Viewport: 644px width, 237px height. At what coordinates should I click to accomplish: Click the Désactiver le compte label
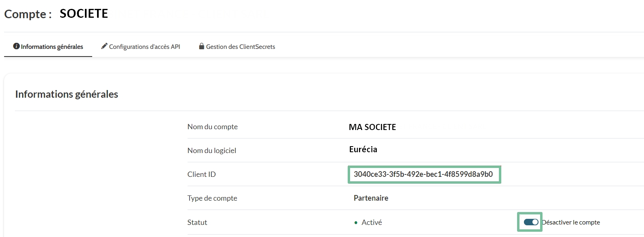[571, 222]
